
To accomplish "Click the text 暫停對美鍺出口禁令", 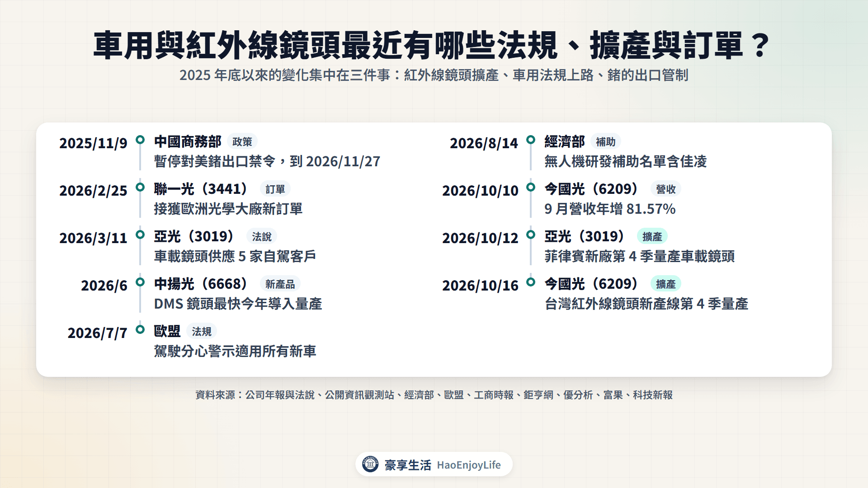I will pyautogui.click(x=215, y=161).
